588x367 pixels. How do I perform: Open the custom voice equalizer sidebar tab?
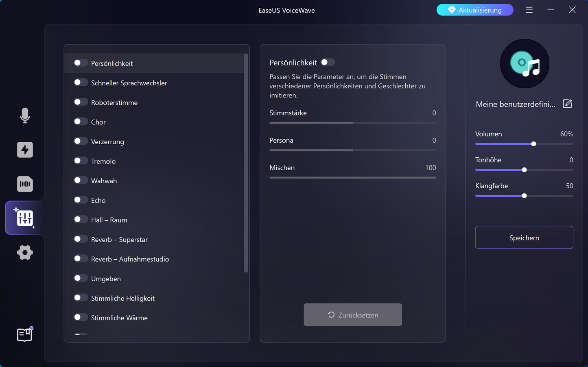(25, 218)
